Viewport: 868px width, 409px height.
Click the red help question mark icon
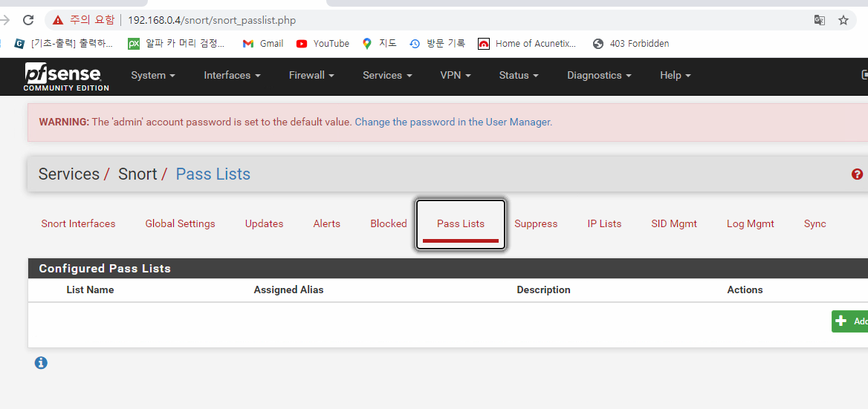click(857, 174)
